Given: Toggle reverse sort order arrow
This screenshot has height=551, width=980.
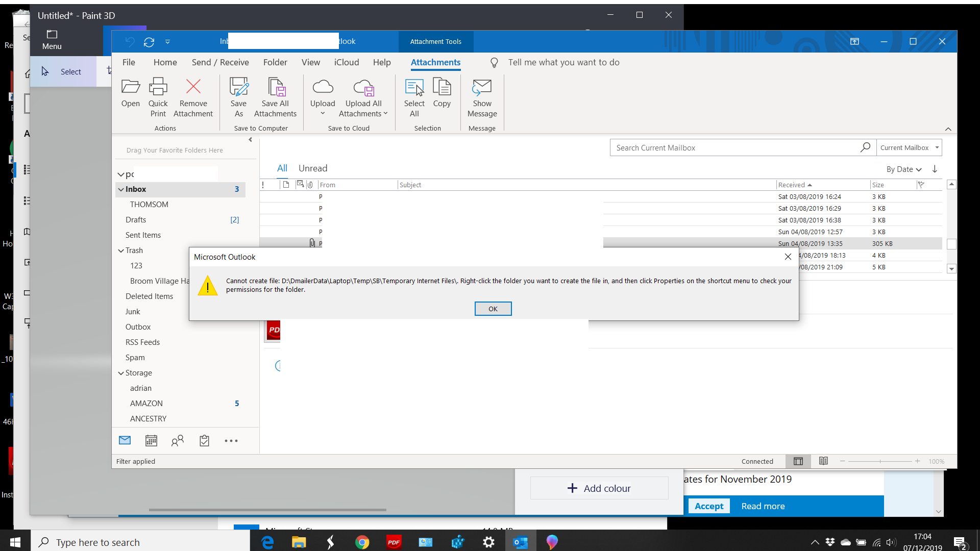Looking at the screenshot, I should coord(935,169).
